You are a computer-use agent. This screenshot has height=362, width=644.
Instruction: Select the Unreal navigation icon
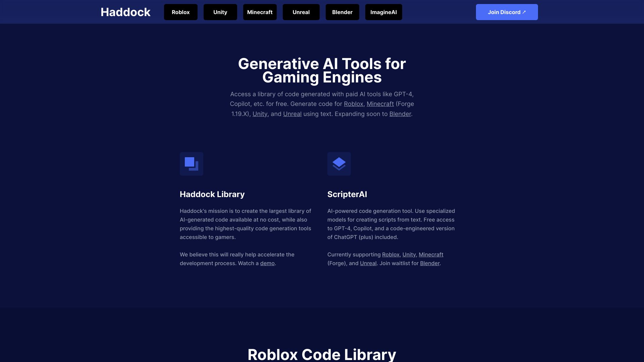pyautogui.click(x=301, y=12)
